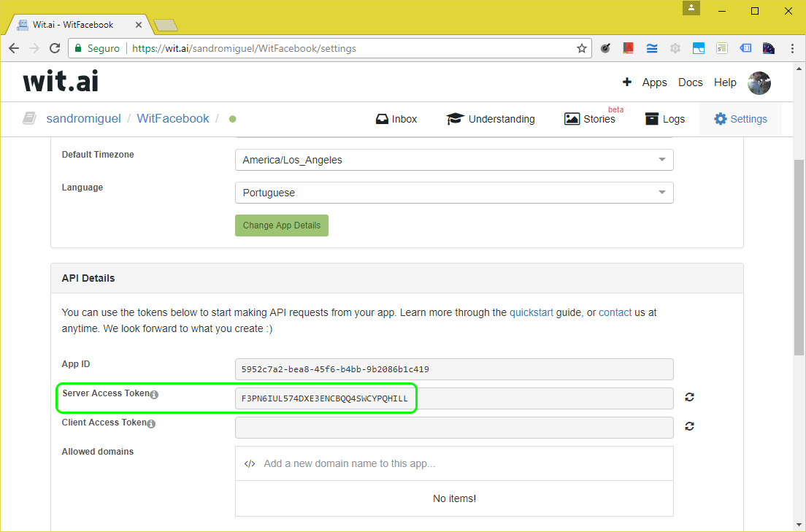
Task: Open the Chrome three-dot menu
Action: pos(792,48)
